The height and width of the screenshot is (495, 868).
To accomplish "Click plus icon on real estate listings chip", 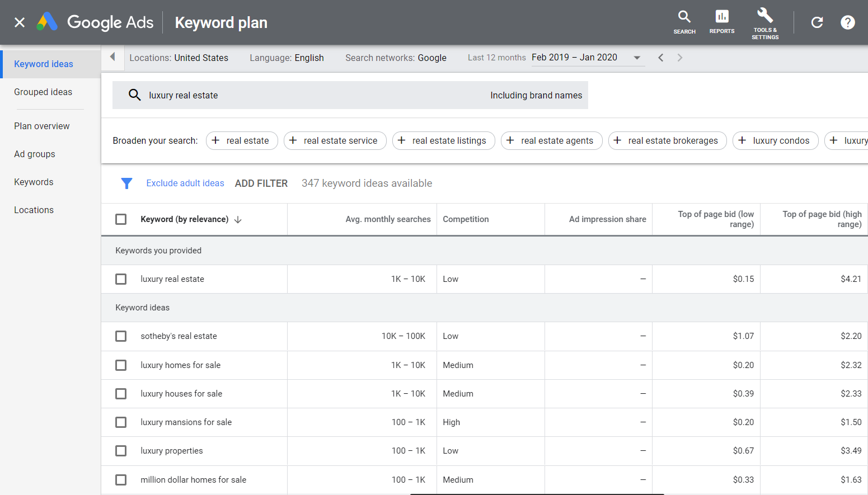I will [x=402, y=140].
